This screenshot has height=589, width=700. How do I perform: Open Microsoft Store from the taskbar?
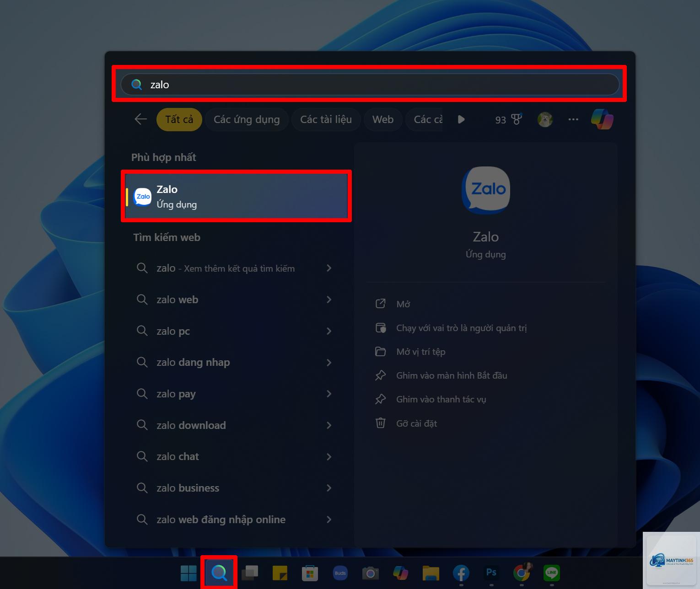tap(310, 573)
